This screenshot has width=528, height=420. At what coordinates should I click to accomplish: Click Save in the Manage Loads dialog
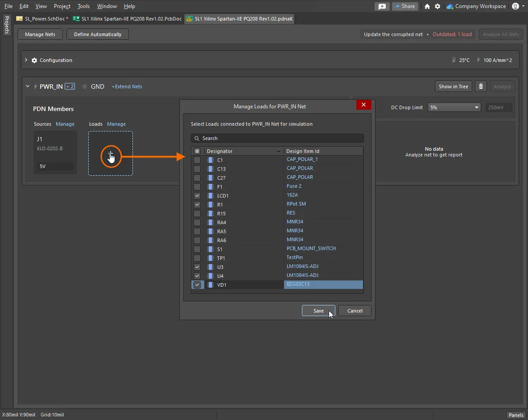tap(318, 311)
